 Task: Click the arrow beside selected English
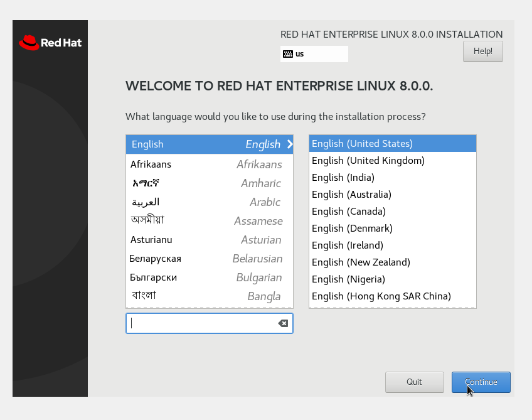click(289, 144)
